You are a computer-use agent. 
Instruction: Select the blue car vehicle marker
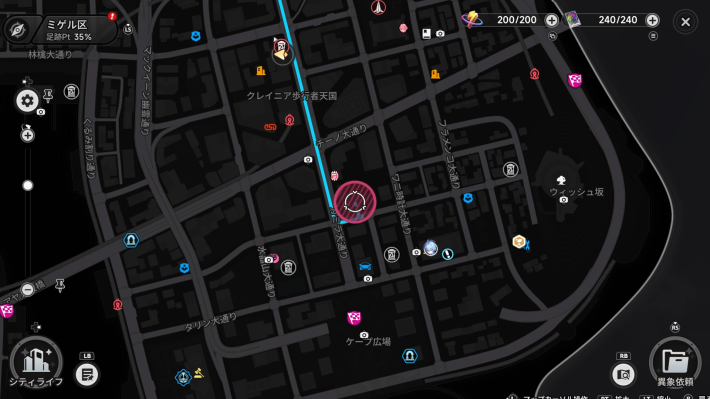tap(365, 266)
